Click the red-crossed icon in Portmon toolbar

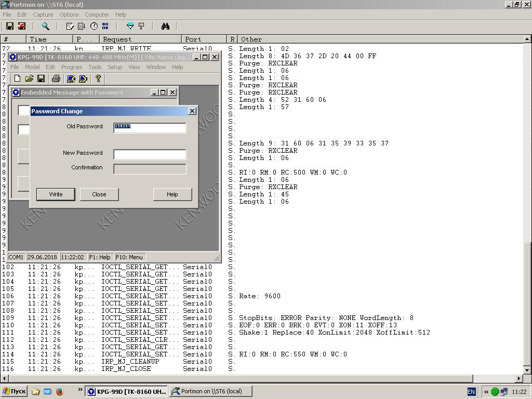tap(22, 26)
